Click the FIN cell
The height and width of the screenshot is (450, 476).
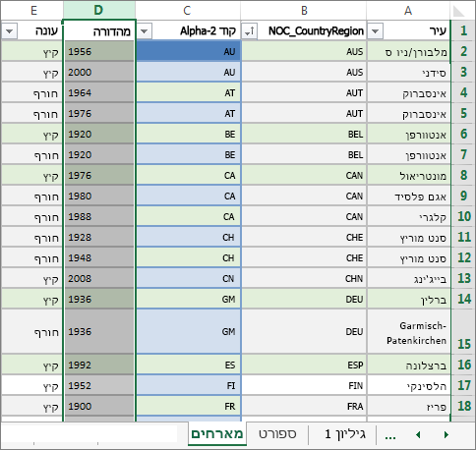304,385
